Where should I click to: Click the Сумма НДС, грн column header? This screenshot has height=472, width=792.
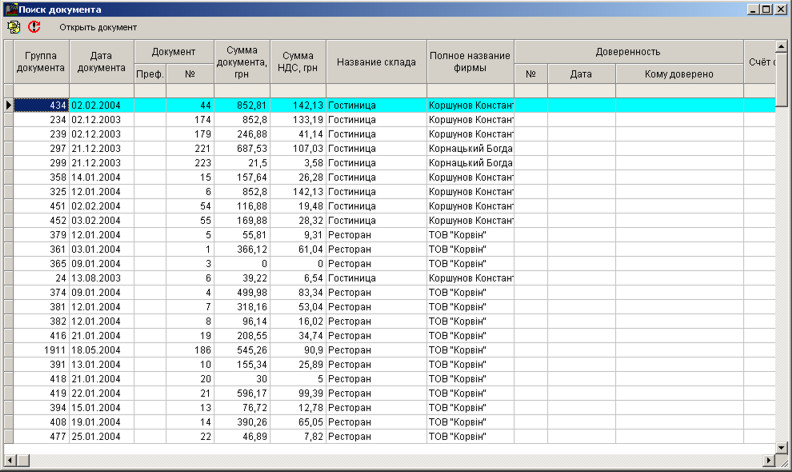298,61
